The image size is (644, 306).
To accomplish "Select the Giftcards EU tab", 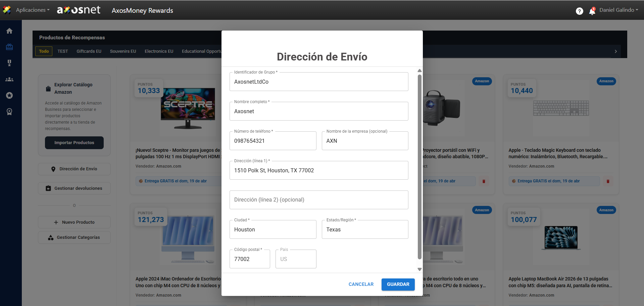I will pos(89,51).
